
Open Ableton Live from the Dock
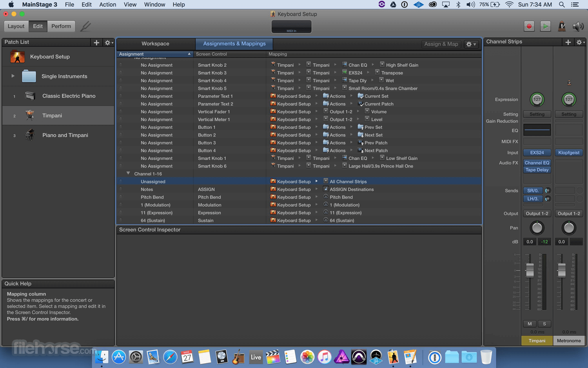(256, 357)
